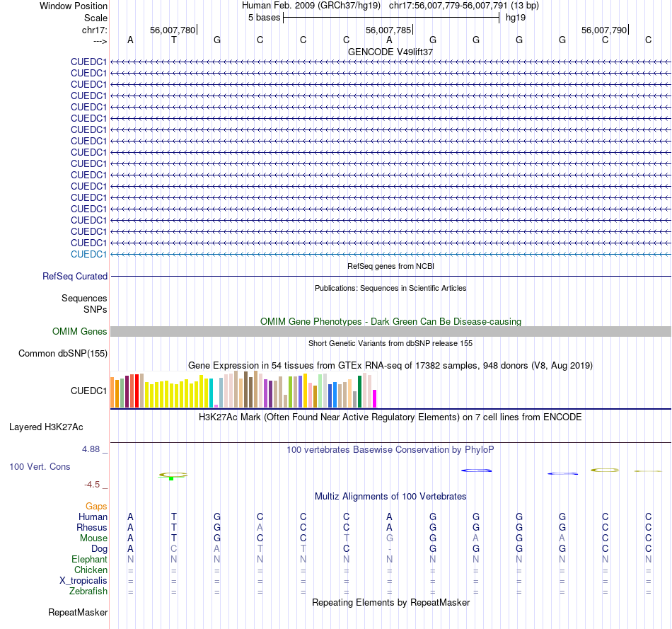Click the chr17: ruler label
Image resolution: width=672 pixels, height=629 pixels.
(x=94, y=30)
